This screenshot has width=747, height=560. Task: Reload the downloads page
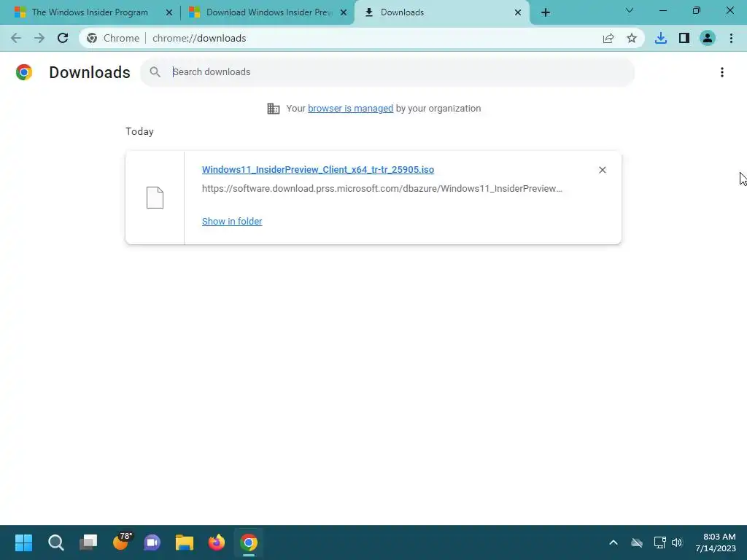tap(63, 38)
